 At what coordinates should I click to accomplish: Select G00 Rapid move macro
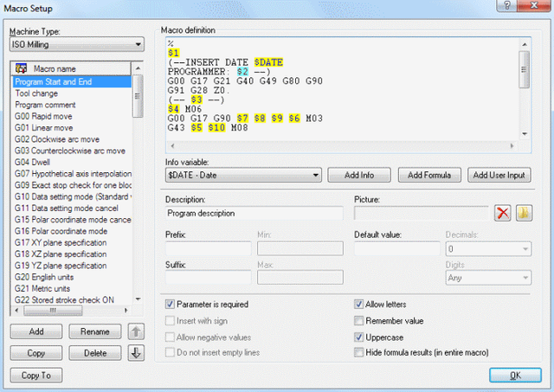(x=72, y=117)
